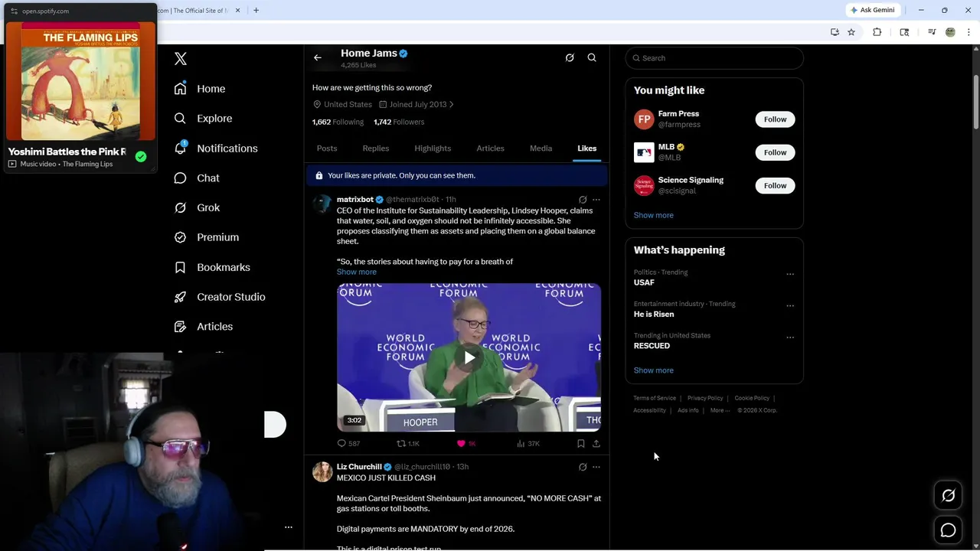This screenshot has height=551, width=980.
Task: Follow Science Signaling
Action: click(x=775, y=185)
